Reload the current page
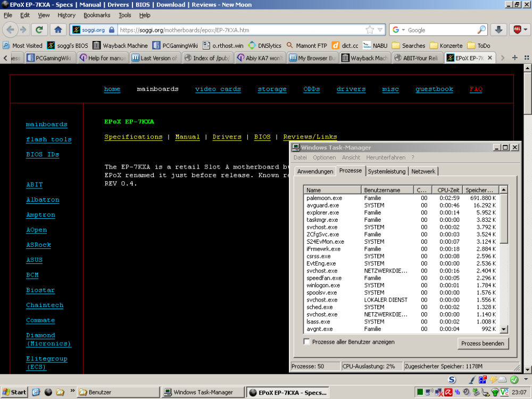The image size is (532, 399). (39, 30)
